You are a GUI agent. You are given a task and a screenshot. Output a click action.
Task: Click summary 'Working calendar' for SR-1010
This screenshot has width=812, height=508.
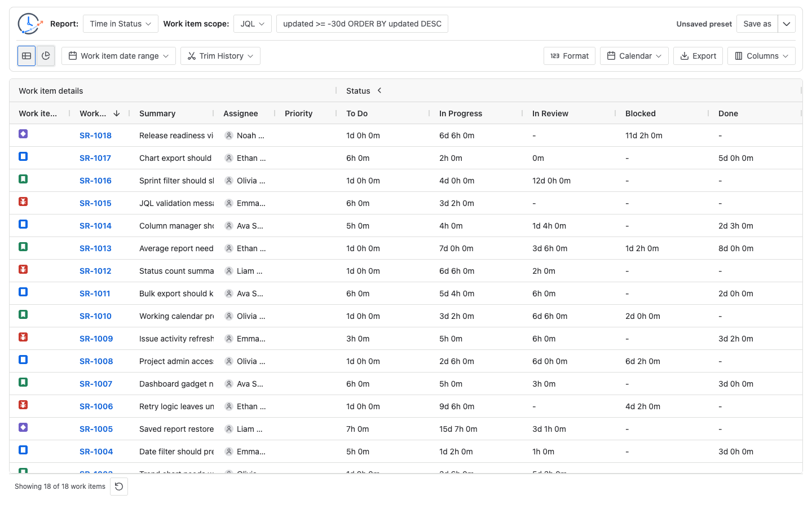tap(176, 316)
